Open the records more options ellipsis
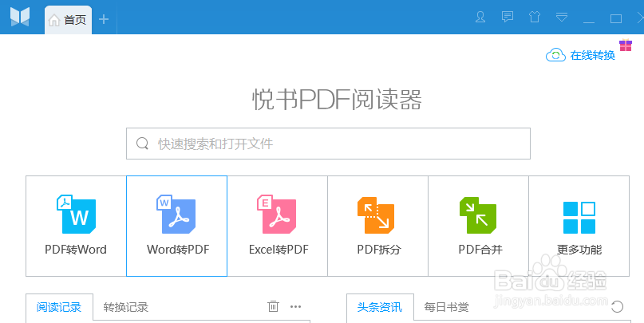 296,306
